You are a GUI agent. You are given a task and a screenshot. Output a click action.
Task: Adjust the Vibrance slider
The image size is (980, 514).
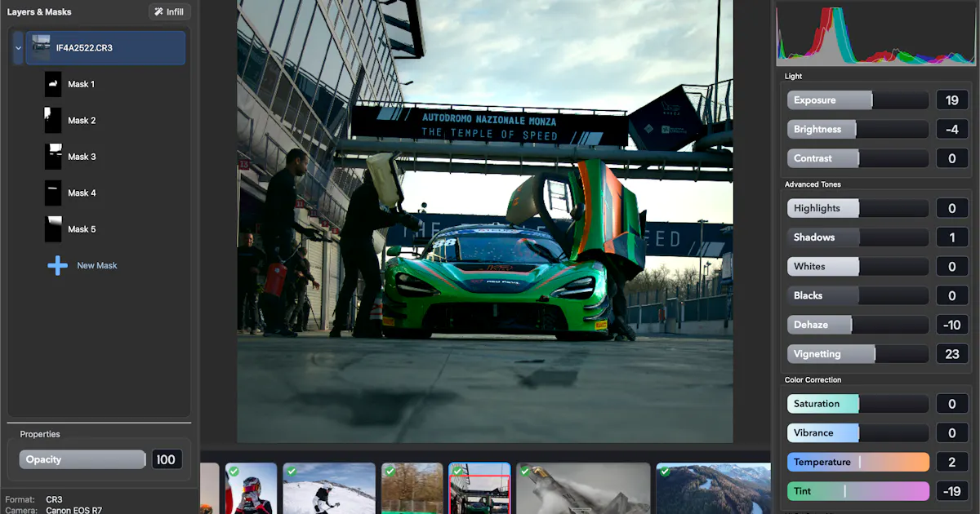(x=858, y=432)
